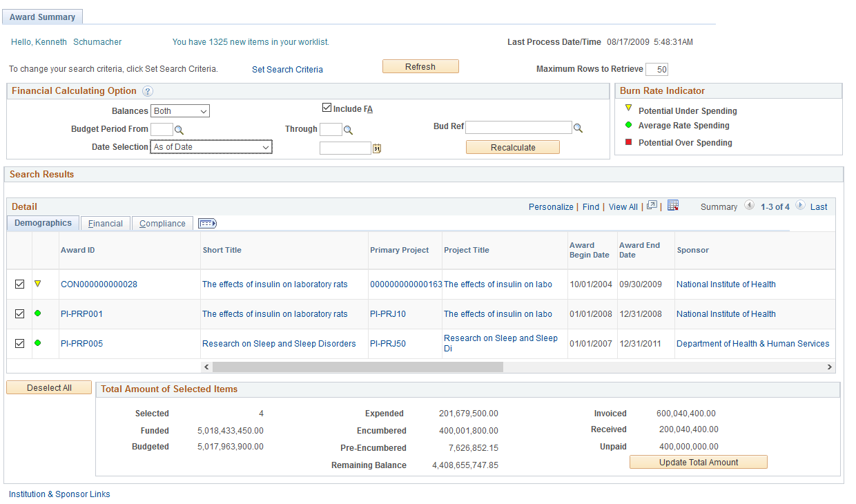Switch to the Compliance tab
This screenshot has height=504, width=856.
(162, 224)
